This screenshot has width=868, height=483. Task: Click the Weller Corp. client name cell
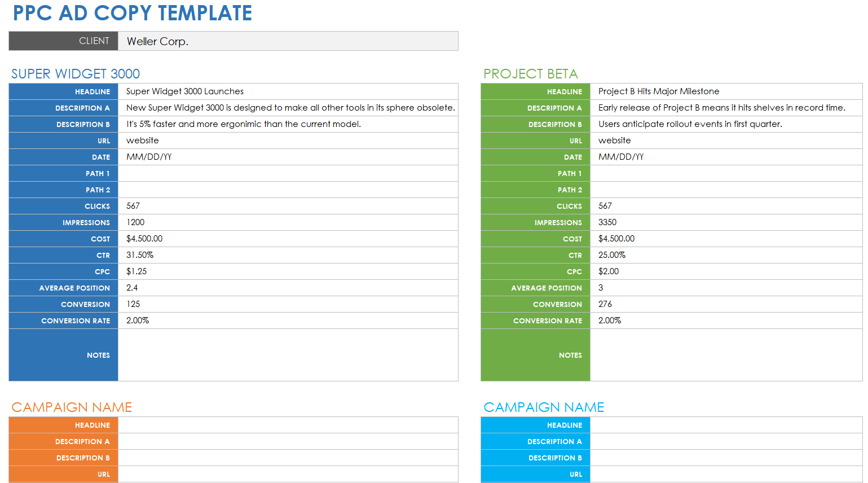pos(288,41)
